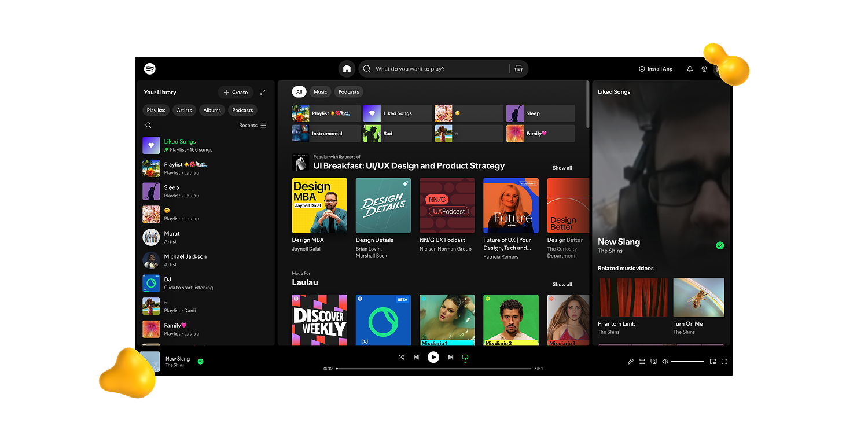The image size is (868, 434).
Task: Select the Music filter tab
Action: (x=321, y=91)
